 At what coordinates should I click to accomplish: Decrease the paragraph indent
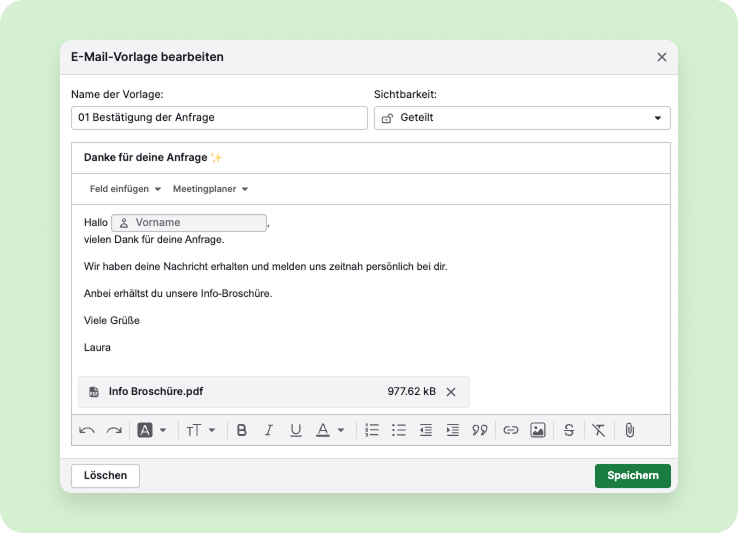click(425, 430)
